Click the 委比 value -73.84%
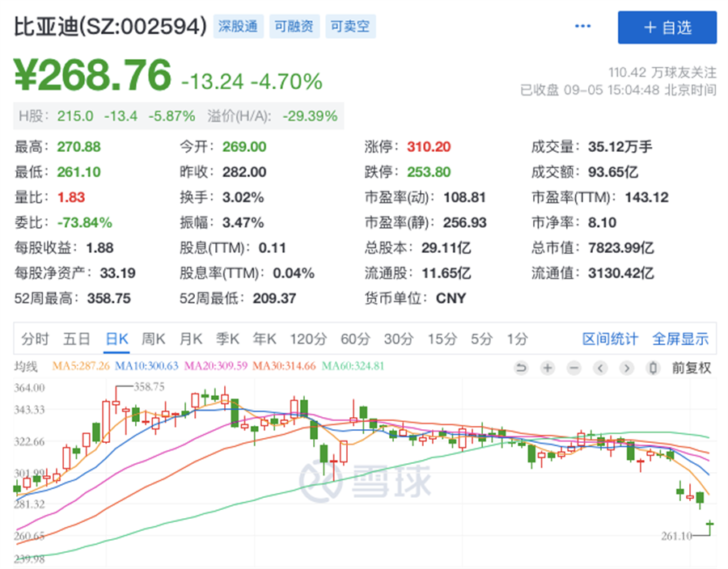 [x=84, y=222]
